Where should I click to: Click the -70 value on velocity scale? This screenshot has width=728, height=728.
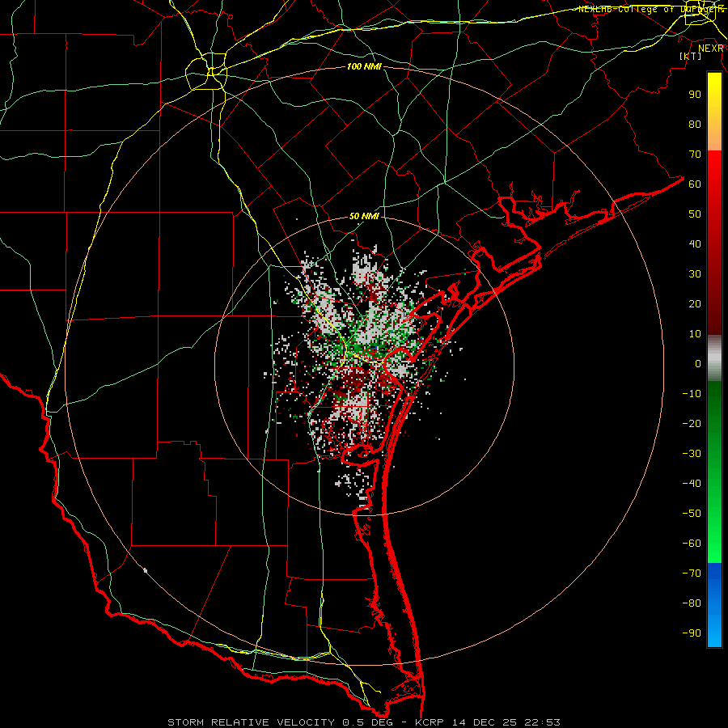click(x=692, y=573)
